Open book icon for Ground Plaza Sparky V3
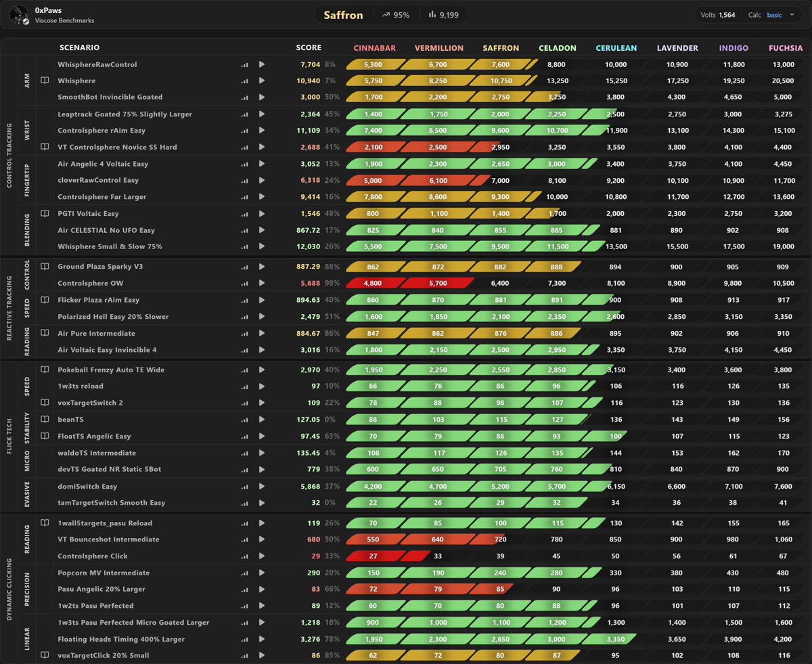The width and height of the screenshot is (812, 664). point(45,267)
